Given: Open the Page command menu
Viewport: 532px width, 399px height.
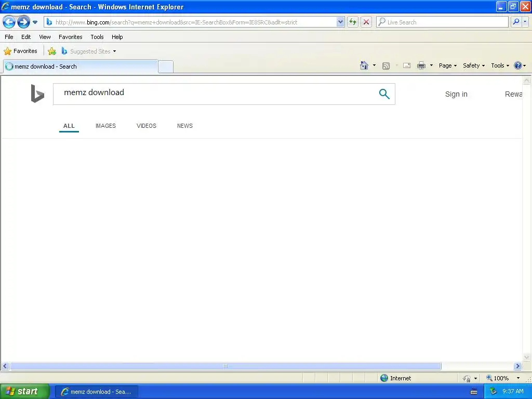Looking at the screenshot, I should 447,65.
